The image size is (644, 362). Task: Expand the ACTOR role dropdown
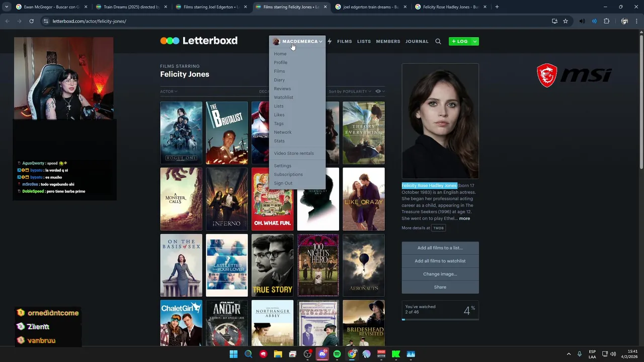[169, 92]
